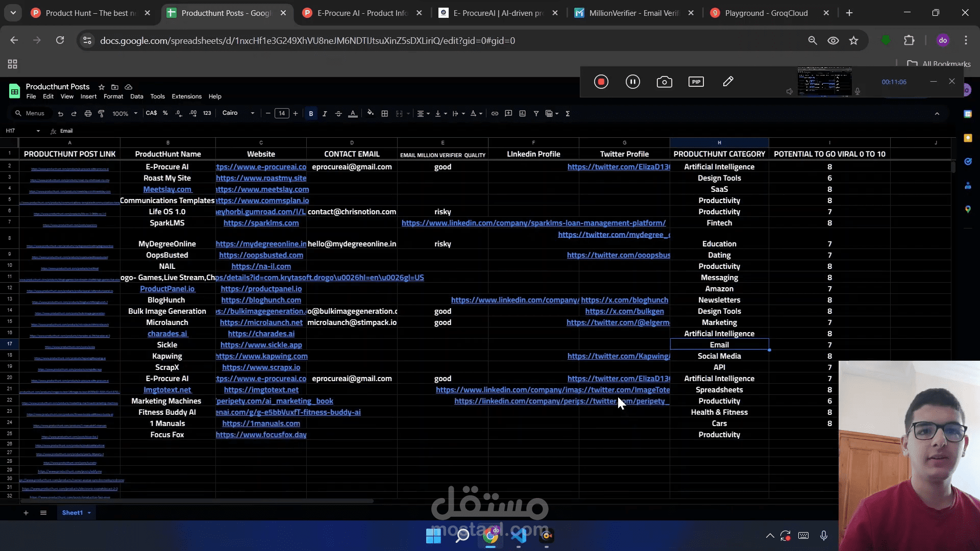
Task: Click the Menus search box
Action: [x=31, y=113]
